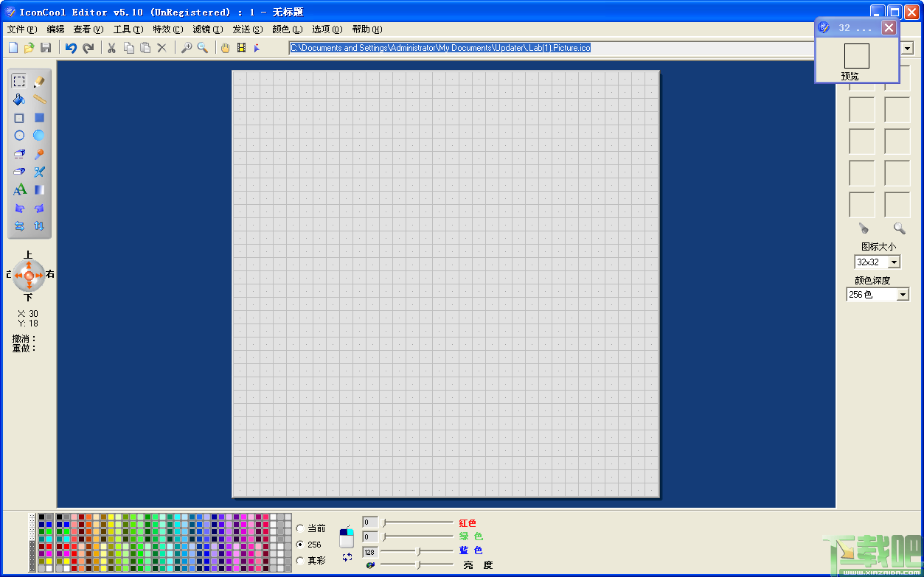Click the New file toolbar icon
This screenshot has width=924, height=577.
[13, 48]
